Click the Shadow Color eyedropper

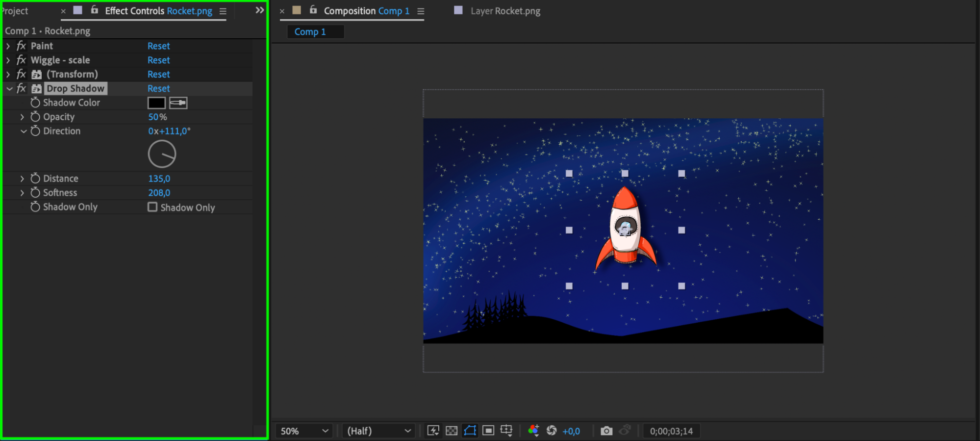point(178,103)
